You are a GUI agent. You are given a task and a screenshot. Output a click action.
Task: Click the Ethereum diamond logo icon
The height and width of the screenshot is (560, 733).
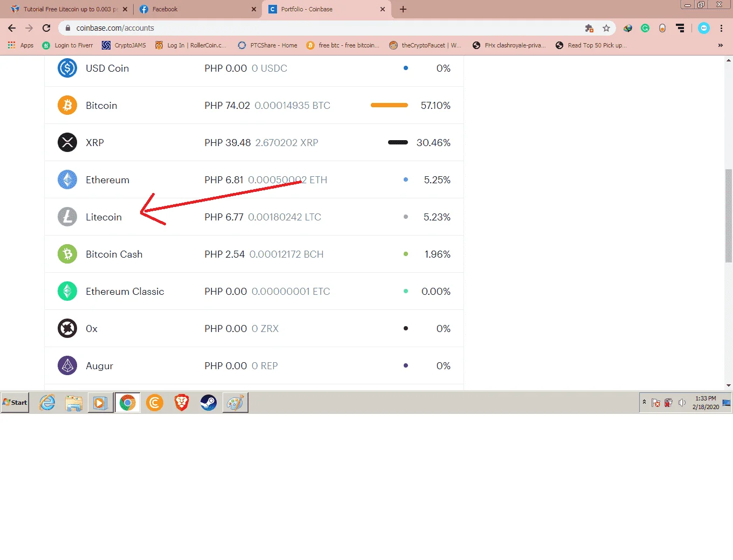pyautogui.click(x=67, y=180)
